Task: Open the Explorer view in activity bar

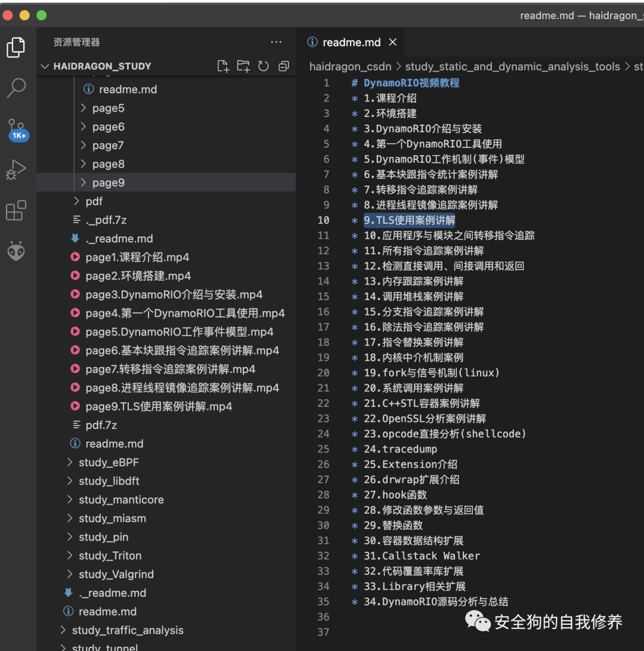Action: (16, 47)
